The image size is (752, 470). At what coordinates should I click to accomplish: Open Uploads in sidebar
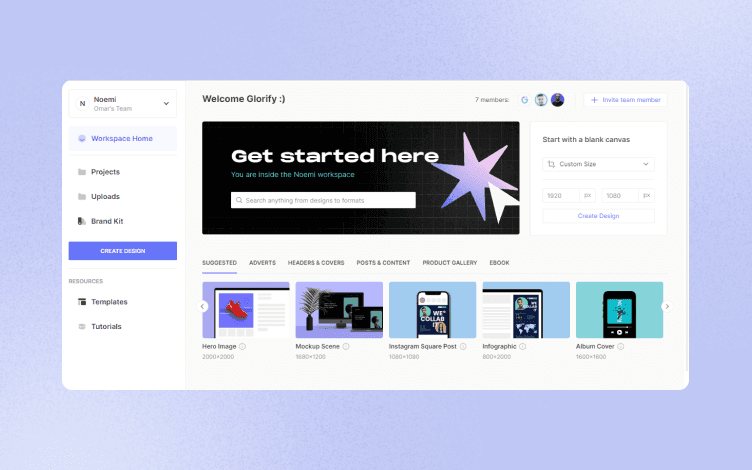(105, 197)
